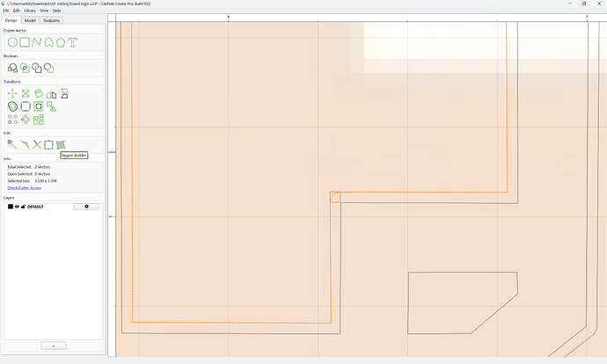Select the arch-shaped Curve tool

[48, 42]
